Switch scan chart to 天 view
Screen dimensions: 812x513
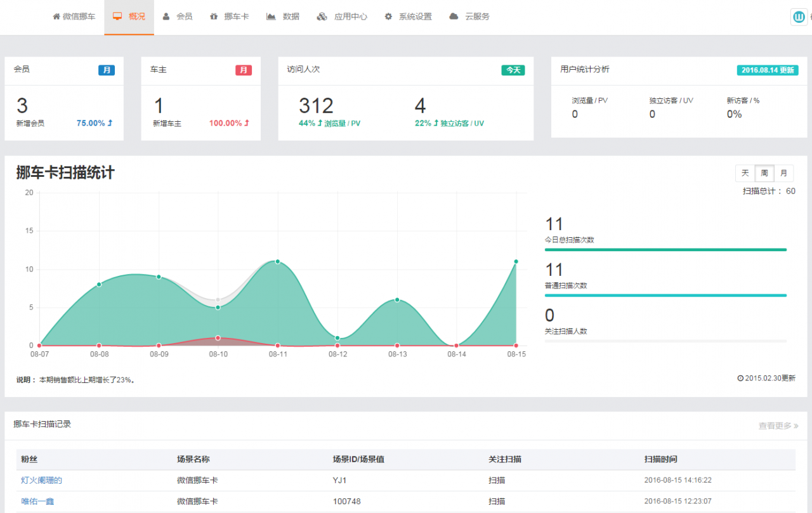point(745,172)
